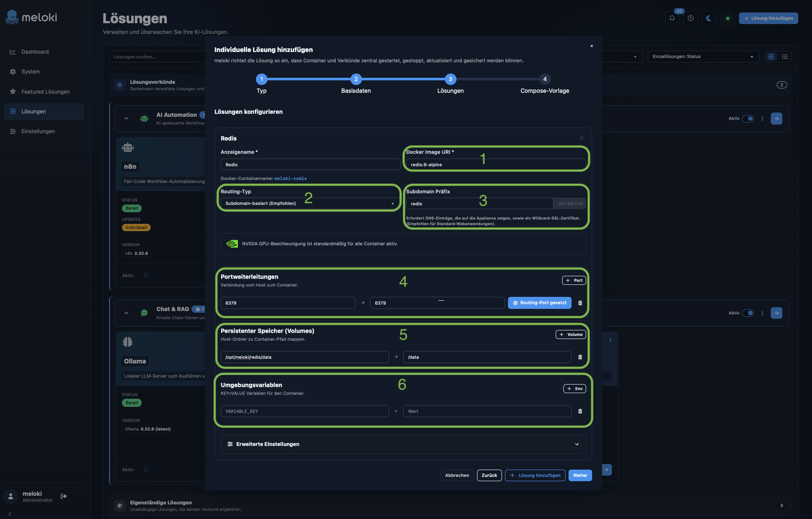
Task: Focus the VARIABLE_KEY input field
Action: pyautogui.click(x=304, y=411)
